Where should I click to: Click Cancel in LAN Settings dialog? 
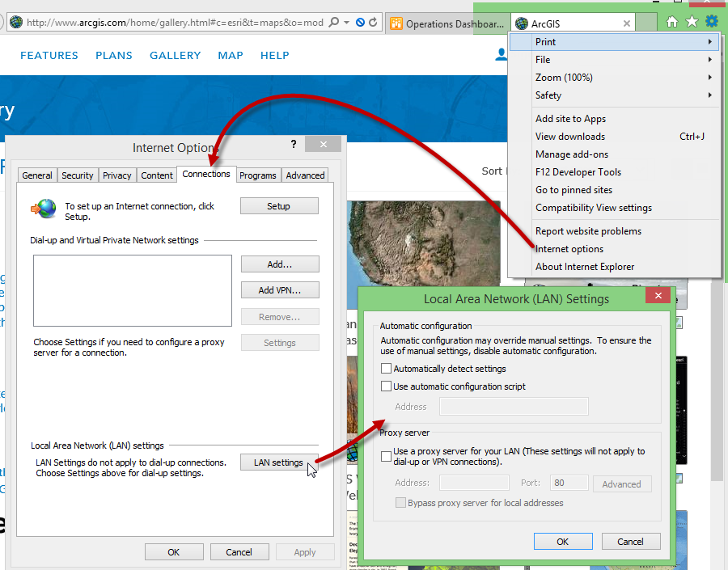[x=630, y=541]
